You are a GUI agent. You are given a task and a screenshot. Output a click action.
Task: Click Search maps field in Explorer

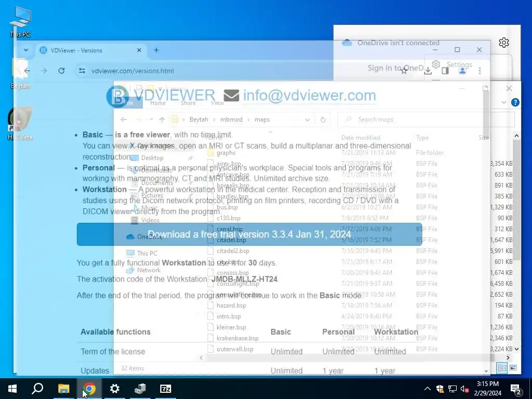(x=426, y=119)
